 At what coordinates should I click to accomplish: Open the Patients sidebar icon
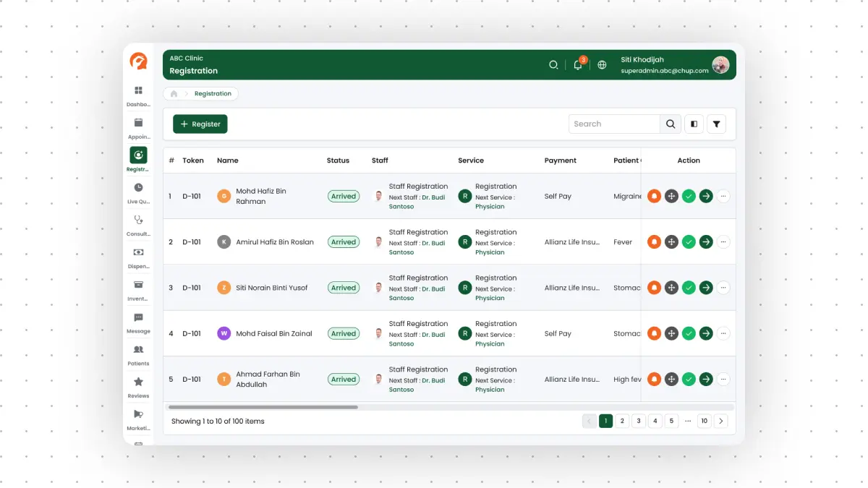[x=138, y=350]
